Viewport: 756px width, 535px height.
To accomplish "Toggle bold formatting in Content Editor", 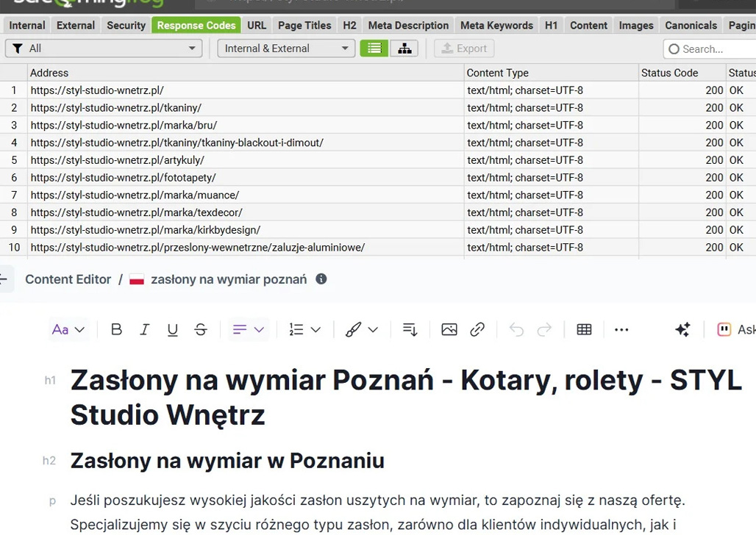I will [116, 330].
